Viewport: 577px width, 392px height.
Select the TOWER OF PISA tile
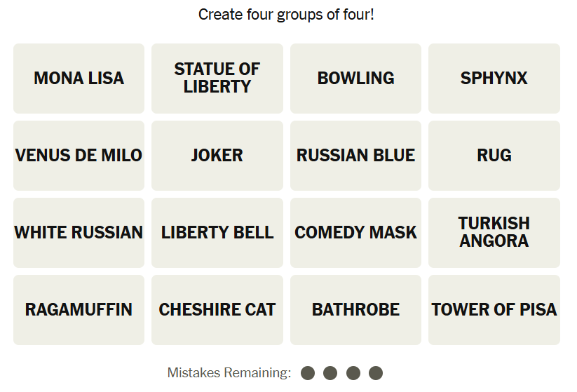coord(494,310)
